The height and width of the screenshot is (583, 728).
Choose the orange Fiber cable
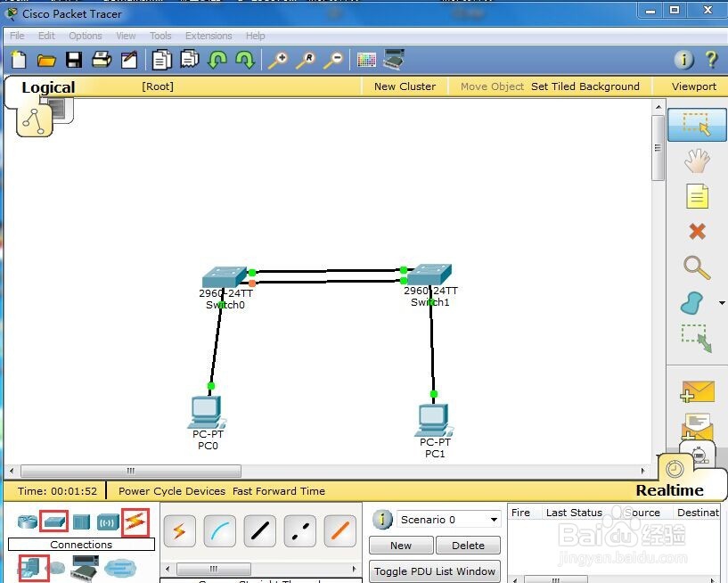pyautogui.click(x=339, y=530)
